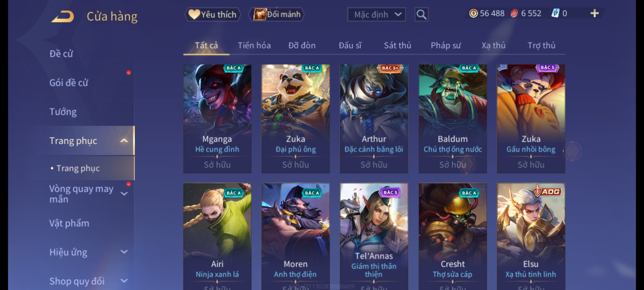Tap the back arrow icon beside Cửa hàng
Screen dimensions: 644x290
point(63,16)
